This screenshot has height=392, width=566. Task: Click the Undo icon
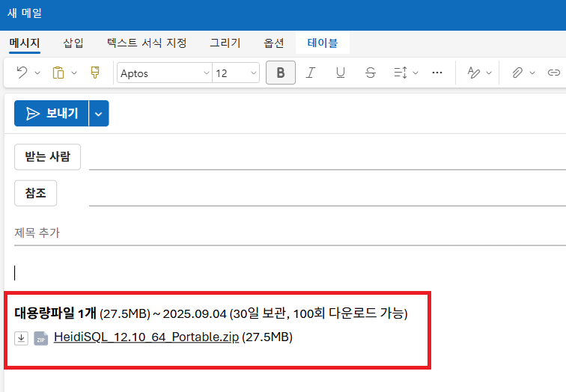point(22,73)
